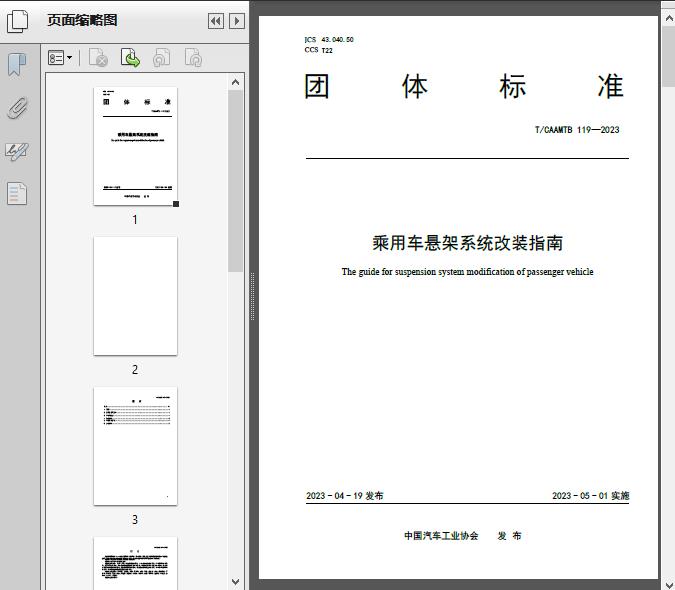675x590 pixels.
Task: Open the Attachments paperclip panel
Action: [17, 108]
